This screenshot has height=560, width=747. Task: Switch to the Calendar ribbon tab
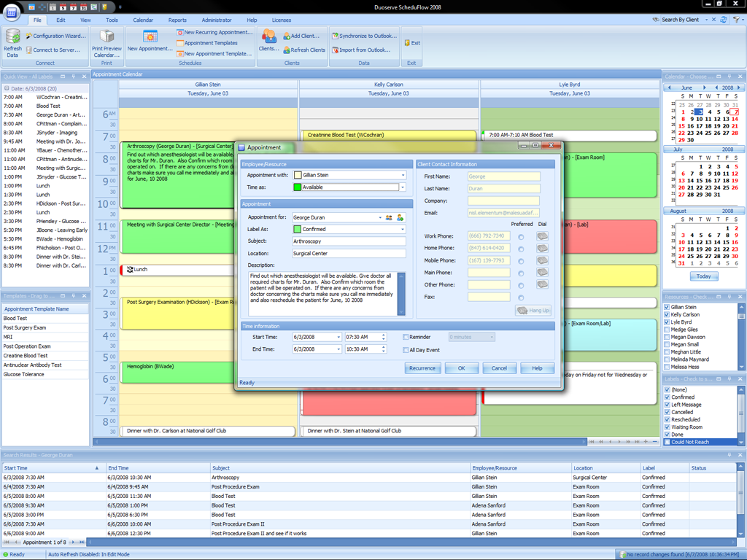(x=143, y=20)
